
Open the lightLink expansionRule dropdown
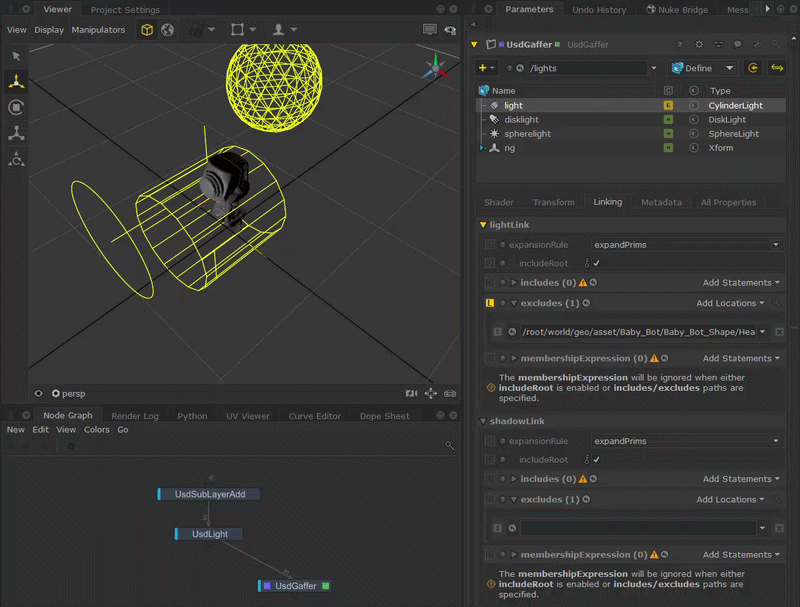coord(686,245)
